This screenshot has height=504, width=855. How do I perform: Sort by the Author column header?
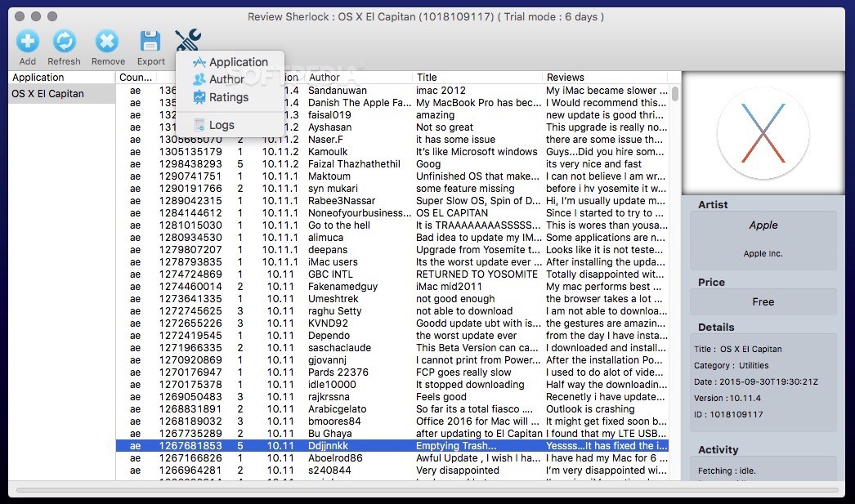[x=358, y=78]
